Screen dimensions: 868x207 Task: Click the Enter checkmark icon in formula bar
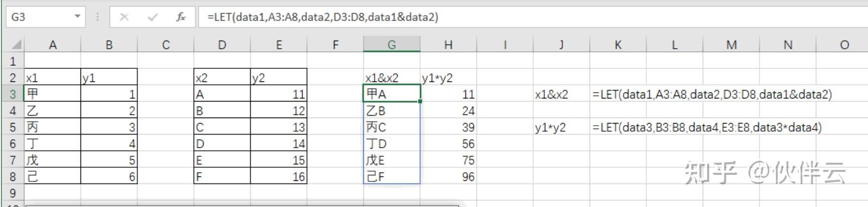click(x=153, y=17)
